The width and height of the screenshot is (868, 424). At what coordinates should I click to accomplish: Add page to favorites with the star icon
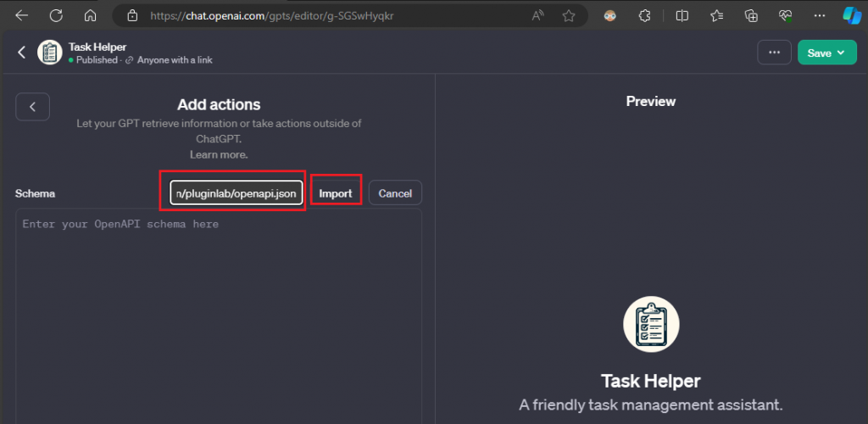pos(569,15)
